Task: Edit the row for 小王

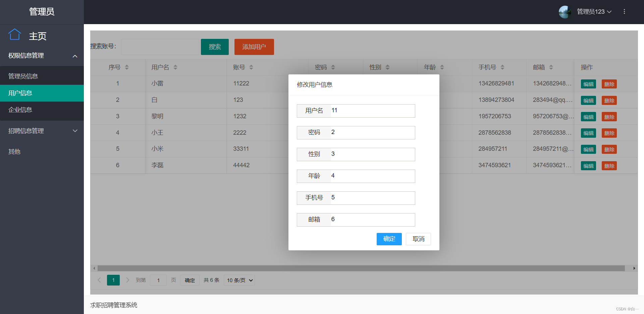Action: point(588,133)
